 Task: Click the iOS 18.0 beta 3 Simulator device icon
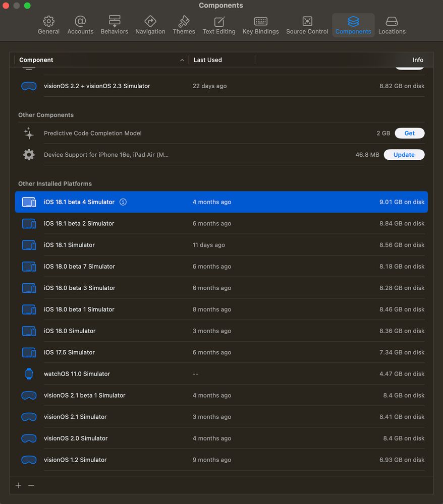click(29, 288)
